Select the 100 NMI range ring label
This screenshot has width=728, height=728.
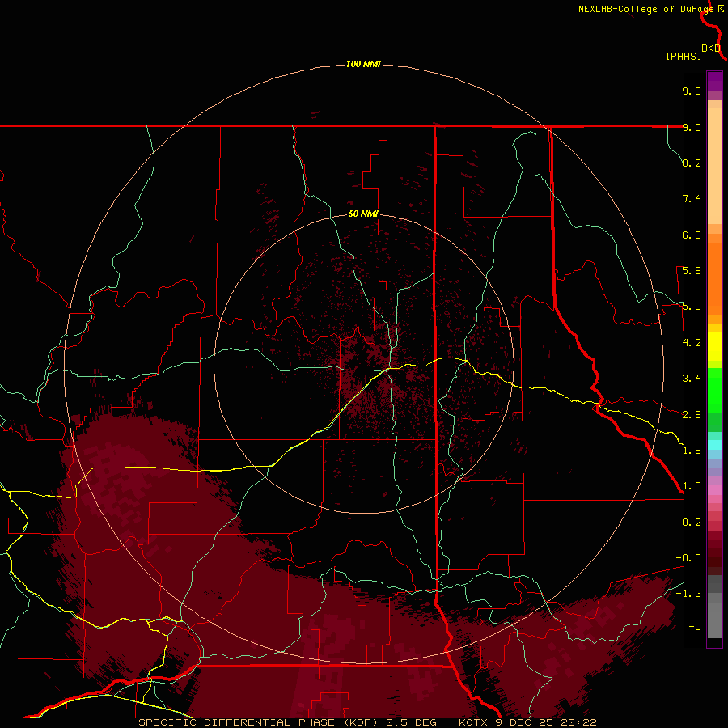tap(363, 64)
